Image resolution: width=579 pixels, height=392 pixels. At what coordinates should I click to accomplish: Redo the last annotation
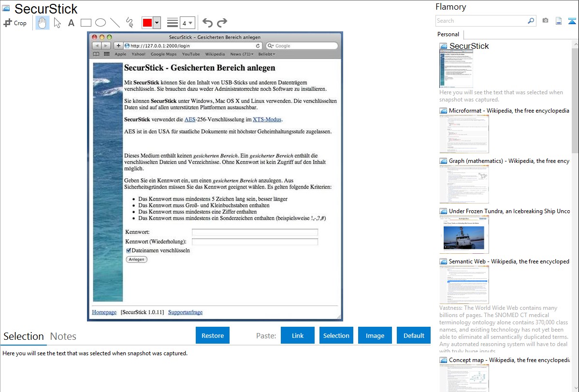click(x=222, y=23)
